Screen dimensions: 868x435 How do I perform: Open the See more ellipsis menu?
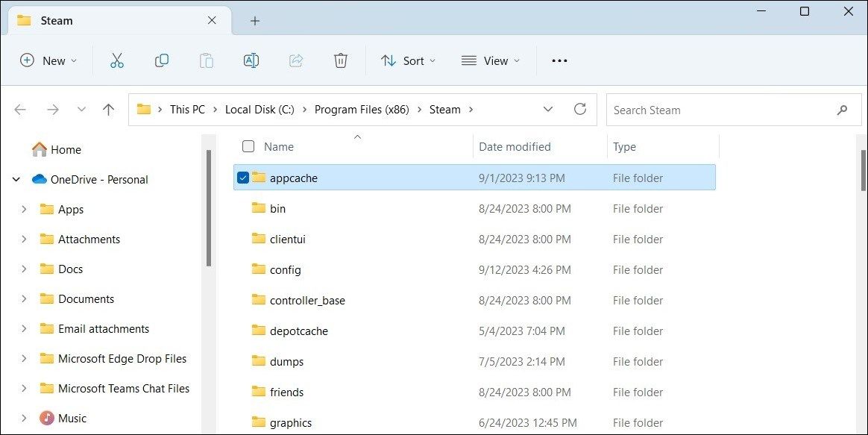click(x=559, y=60)
